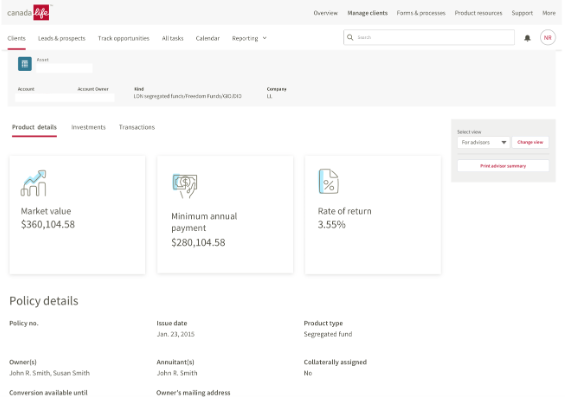
Task: Open the Calendar tab
Action: click(x=208, y=38)
